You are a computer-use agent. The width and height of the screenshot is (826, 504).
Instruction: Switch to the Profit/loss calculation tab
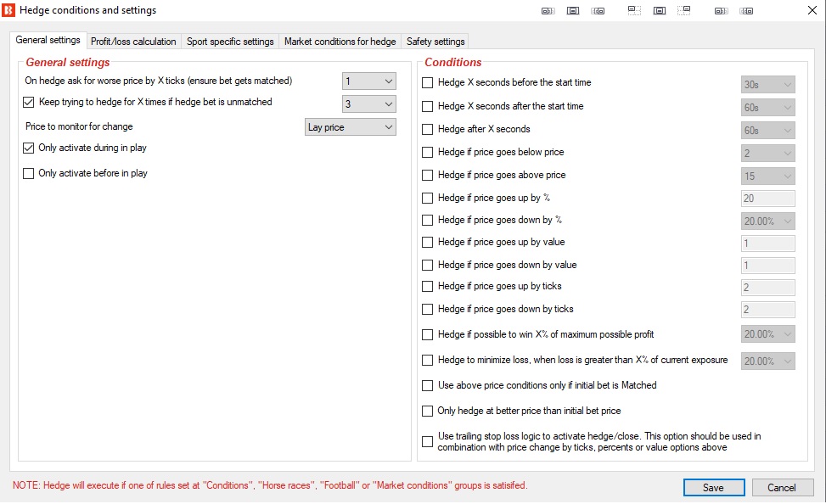click(x=133, y=42)
